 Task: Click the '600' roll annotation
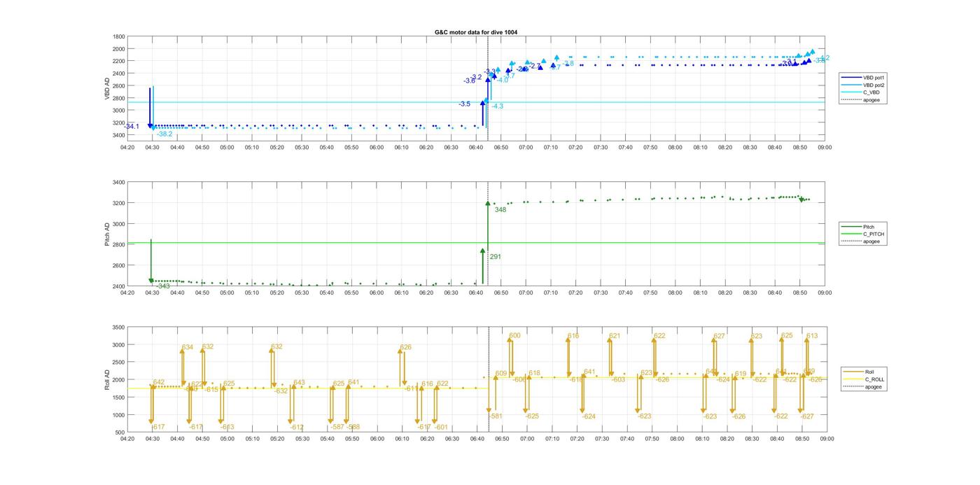coord(515,336)
